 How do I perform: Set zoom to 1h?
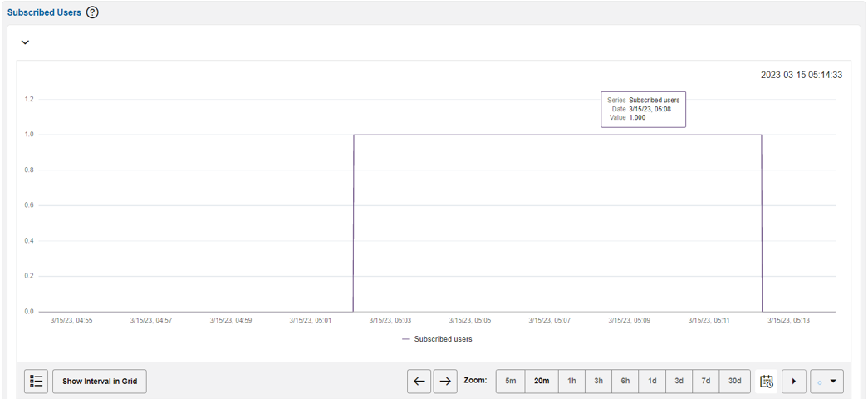[x=571, y=382]
